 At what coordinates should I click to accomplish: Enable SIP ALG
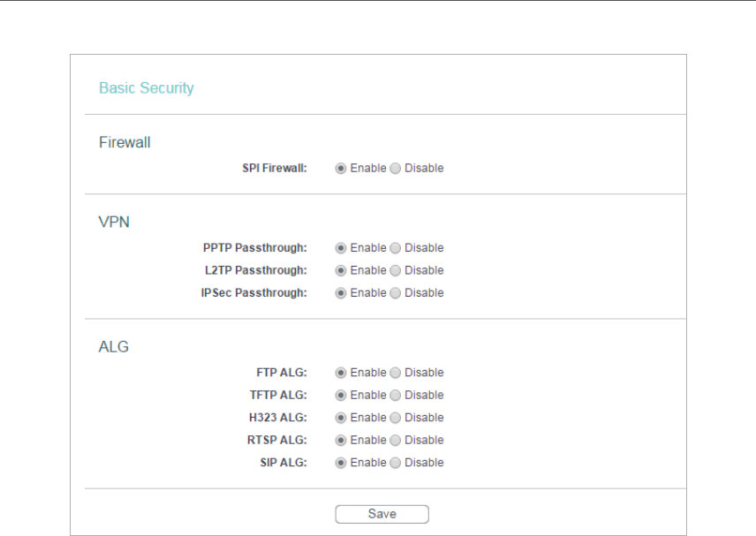point(341,463)
